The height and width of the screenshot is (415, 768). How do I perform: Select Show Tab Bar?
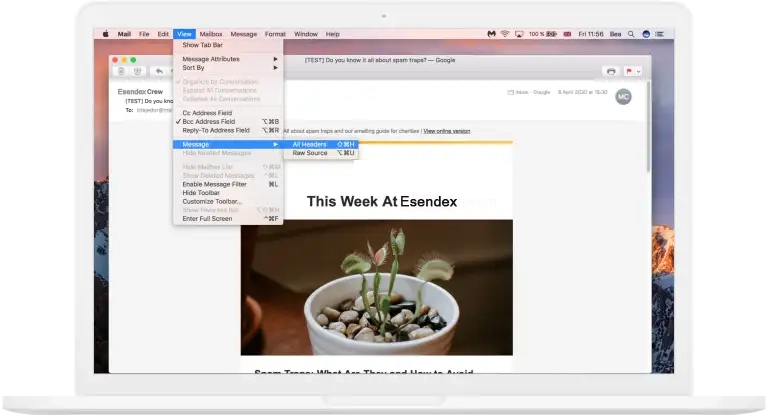228,45
